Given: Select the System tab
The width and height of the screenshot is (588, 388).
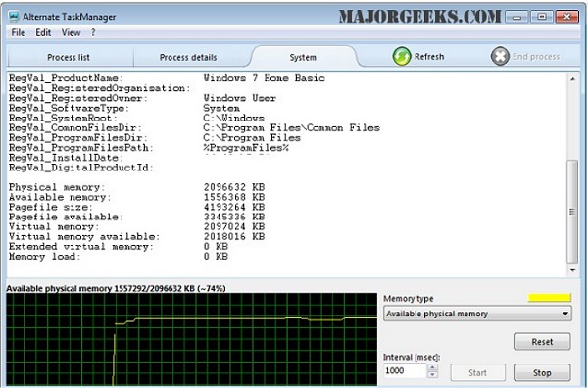Looking at the screenshot, I should 303,58.
